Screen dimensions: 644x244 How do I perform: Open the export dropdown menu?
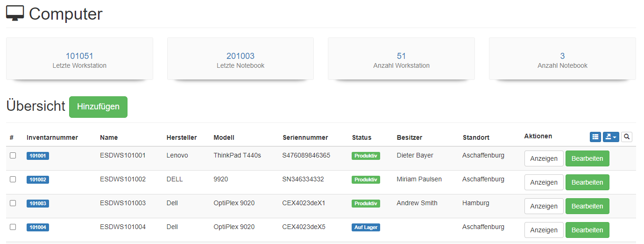click(610, 136)
